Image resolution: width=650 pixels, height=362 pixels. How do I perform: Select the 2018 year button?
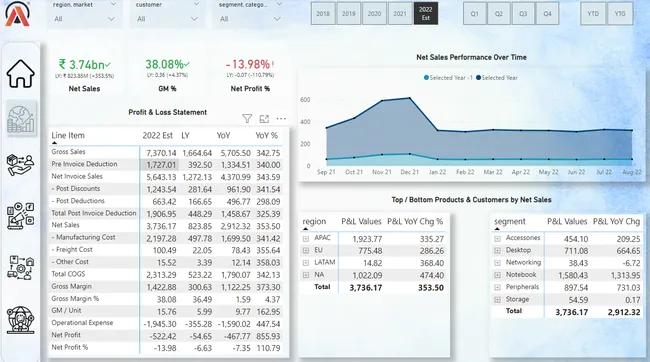323,14
